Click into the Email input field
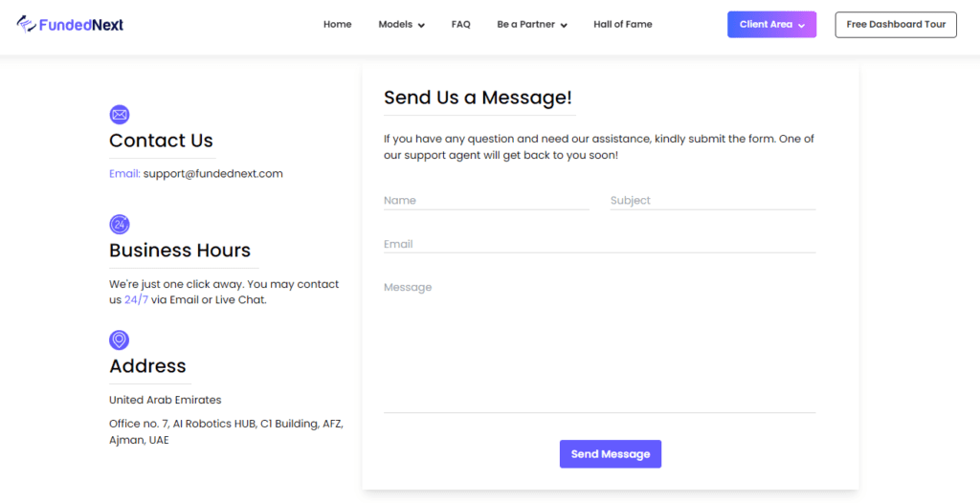Image resolution: width=980 pixels, height=503 pixels. point(599,244)
